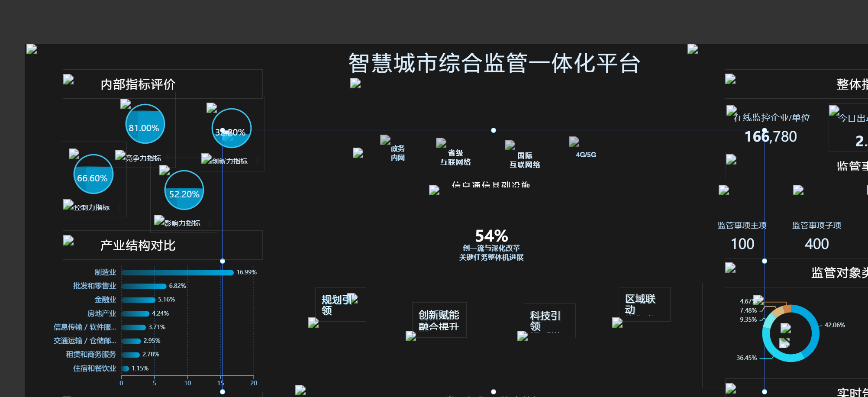Select the 66.60% liquid gauge

(x=93, y=174)
